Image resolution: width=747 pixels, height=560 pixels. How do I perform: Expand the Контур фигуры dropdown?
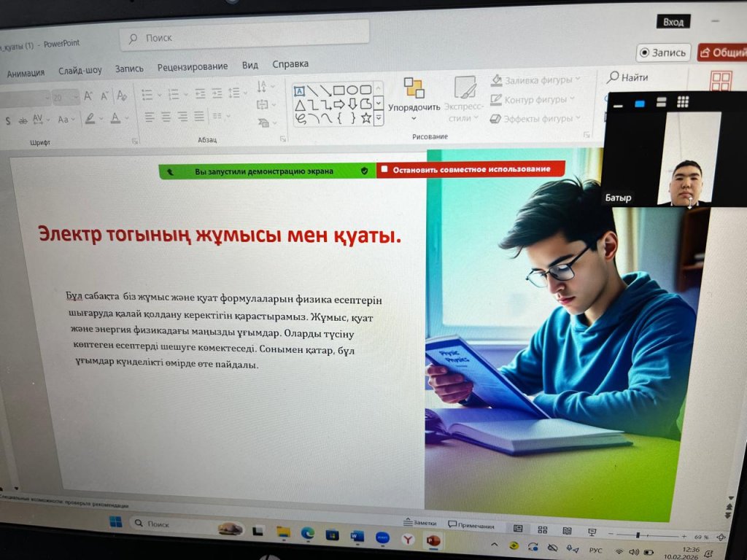pos(572,99)
